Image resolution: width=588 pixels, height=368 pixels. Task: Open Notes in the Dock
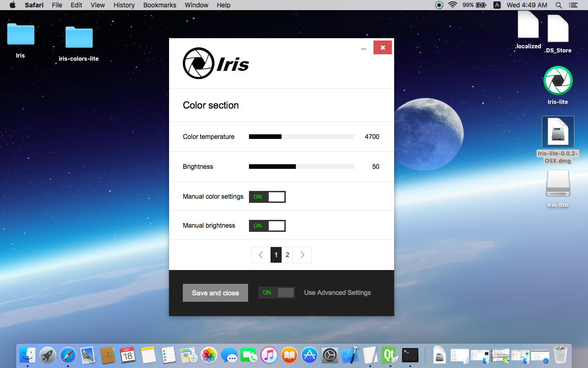(148, 355)
